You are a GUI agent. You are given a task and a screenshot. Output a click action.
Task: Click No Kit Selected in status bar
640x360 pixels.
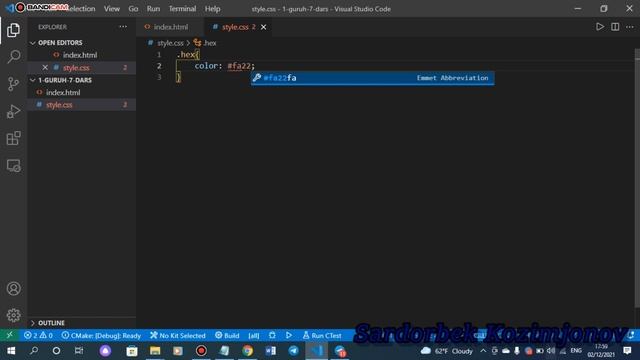click(x=178, y=336)
